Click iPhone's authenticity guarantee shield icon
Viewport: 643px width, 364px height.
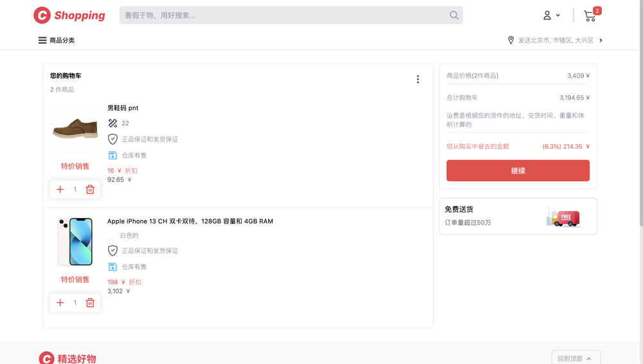click(x=113, y=251)
